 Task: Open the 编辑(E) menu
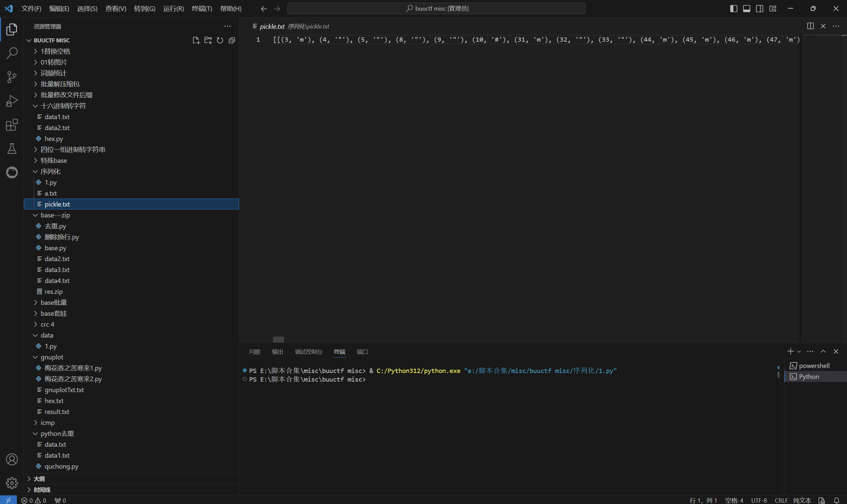[59, 9]
